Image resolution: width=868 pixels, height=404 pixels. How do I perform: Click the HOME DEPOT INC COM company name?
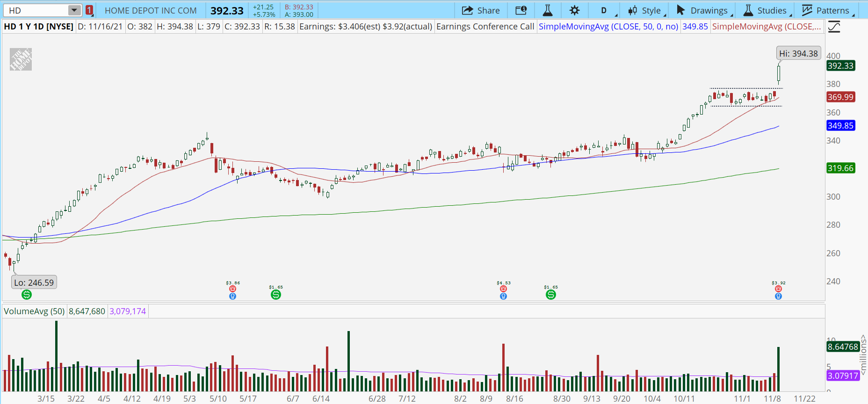coord(151,10)
